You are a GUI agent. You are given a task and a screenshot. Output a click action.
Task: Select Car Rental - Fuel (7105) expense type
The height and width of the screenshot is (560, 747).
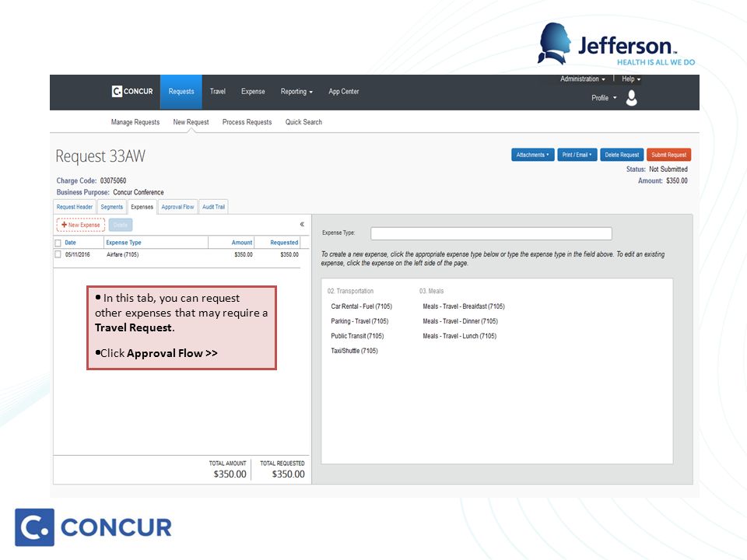click(x=362, y=306)
